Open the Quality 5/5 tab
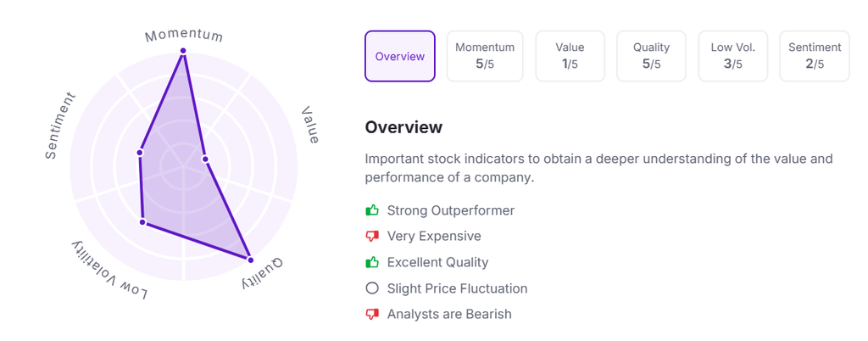This screenshot has height=341, width=868. pyautogui.click(x=651, y=56)
